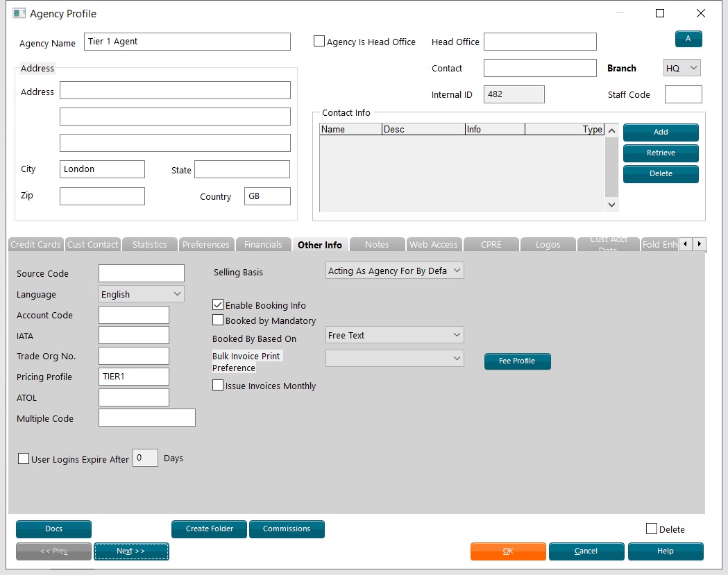
Task: Go to the Financials tab
Action: point(263,244)
